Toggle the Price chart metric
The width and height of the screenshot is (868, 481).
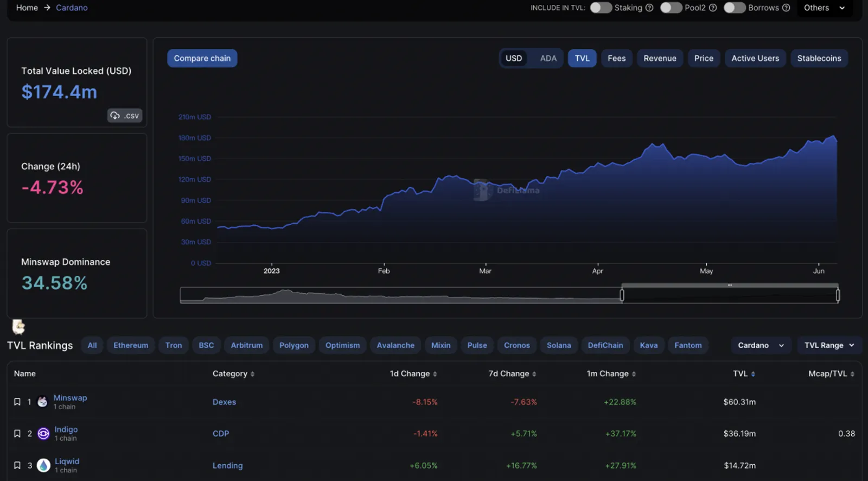[704, 58]
